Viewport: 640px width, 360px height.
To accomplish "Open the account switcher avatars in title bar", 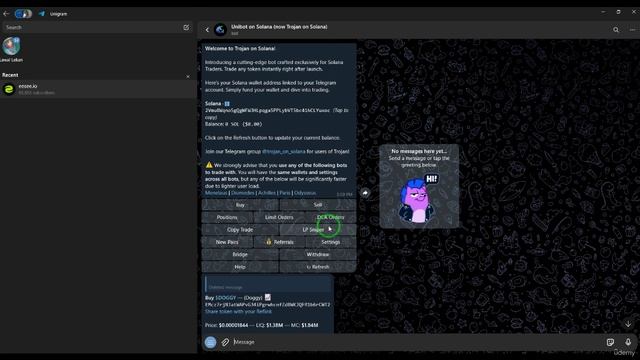I will pos(23,13).
